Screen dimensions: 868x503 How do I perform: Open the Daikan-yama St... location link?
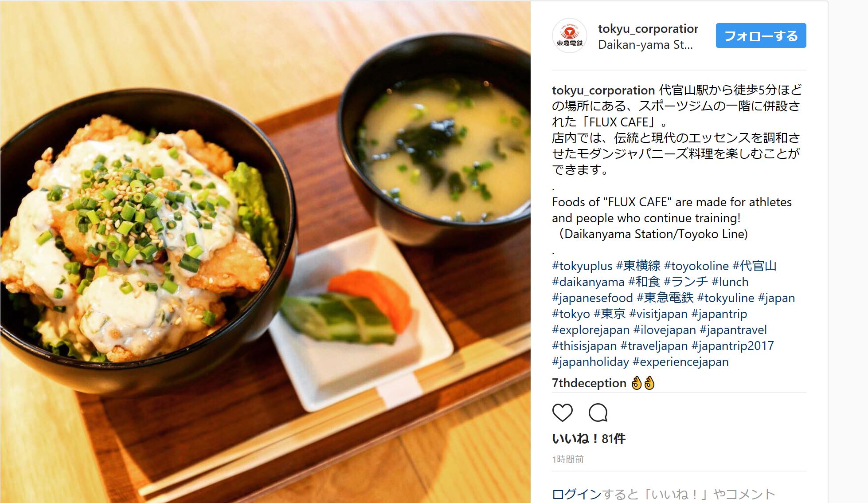[x=645, y=45]
